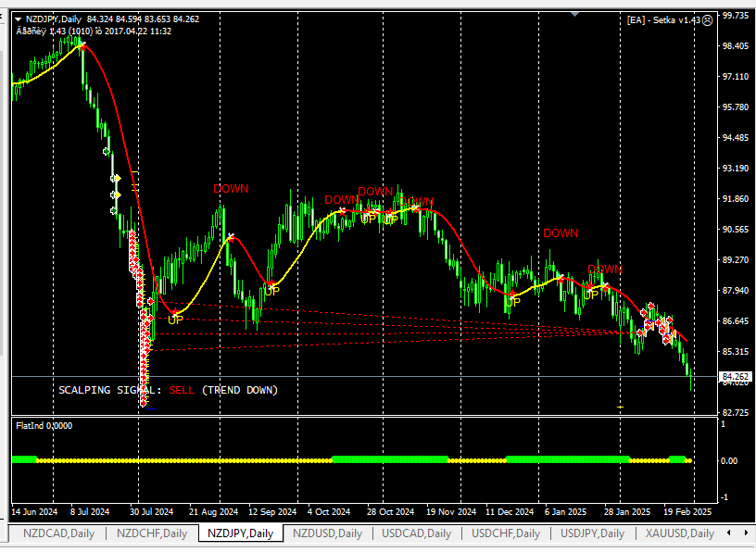Viewport: 756px width, 552px height.
Task: Click the chart menu triangle beside NZDJPY,Daily
Action: pos(19,19)
